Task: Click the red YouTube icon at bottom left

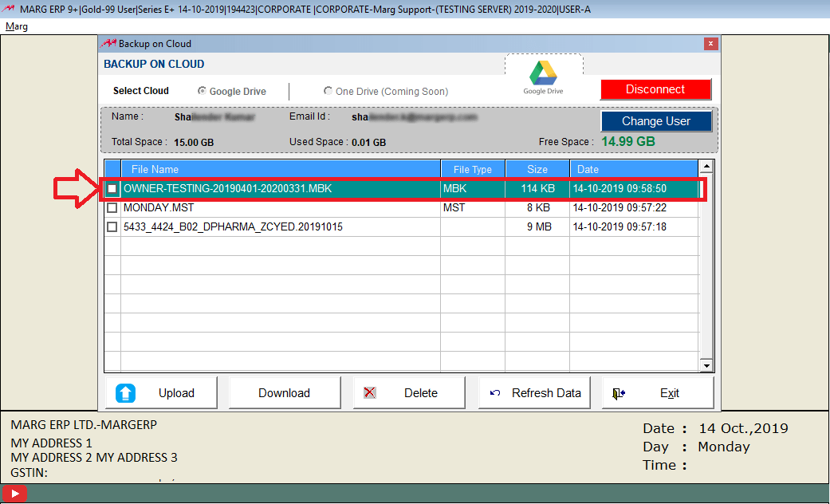Action: click(14, 494)
